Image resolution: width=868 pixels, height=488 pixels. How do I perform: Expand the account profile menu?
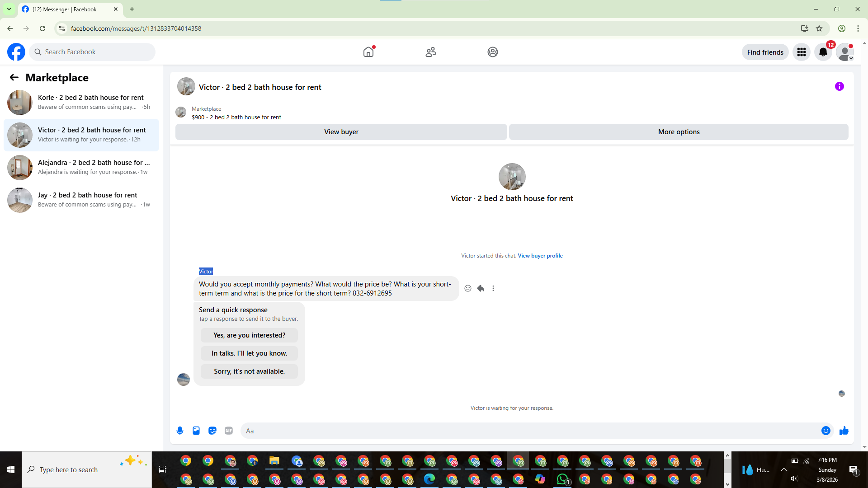[845, 52]
